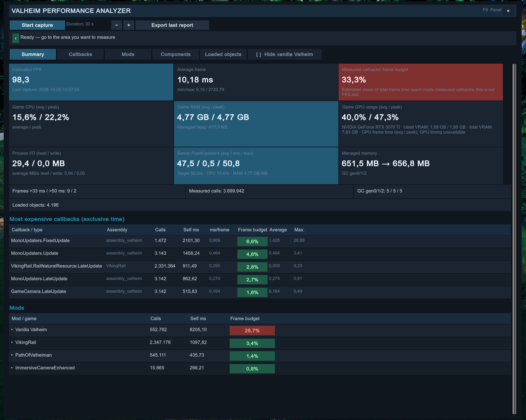This screenshot has height=420, width=526.
Task: Select GameCamera.LateUpdate callback row
Action: pyautogui.click(x=260, y=292)
